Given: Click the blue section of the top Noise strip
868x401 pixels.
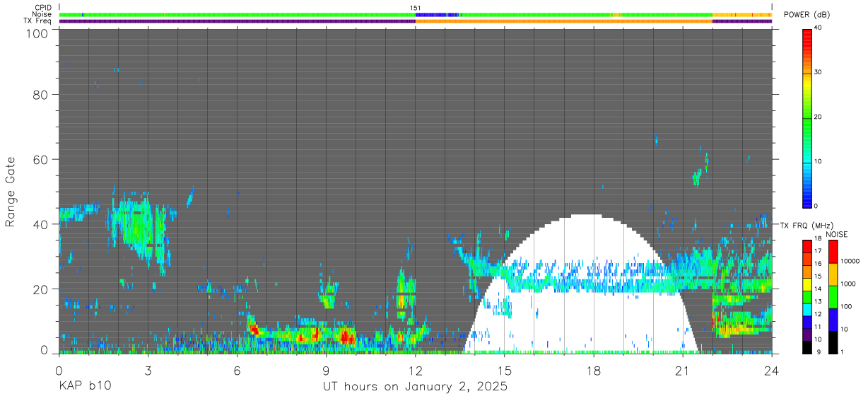Looking at the screenshot, I should [436, 14].
